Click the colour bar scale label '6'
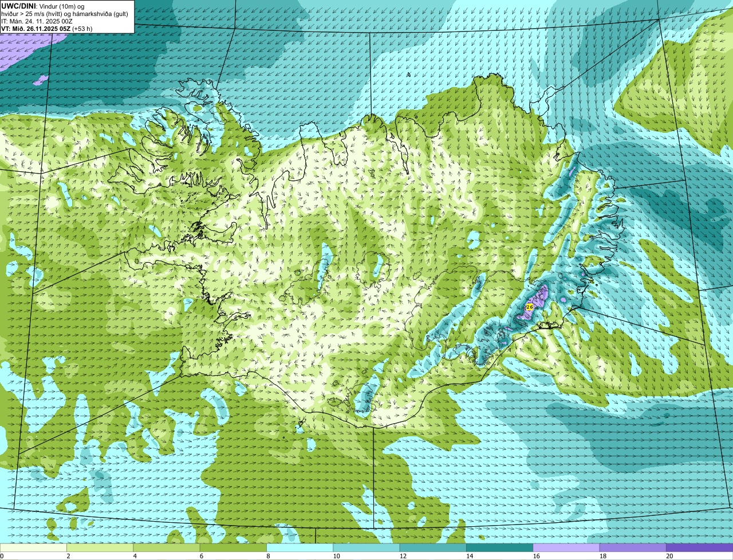Screen dimensions: 733x560 202,556
